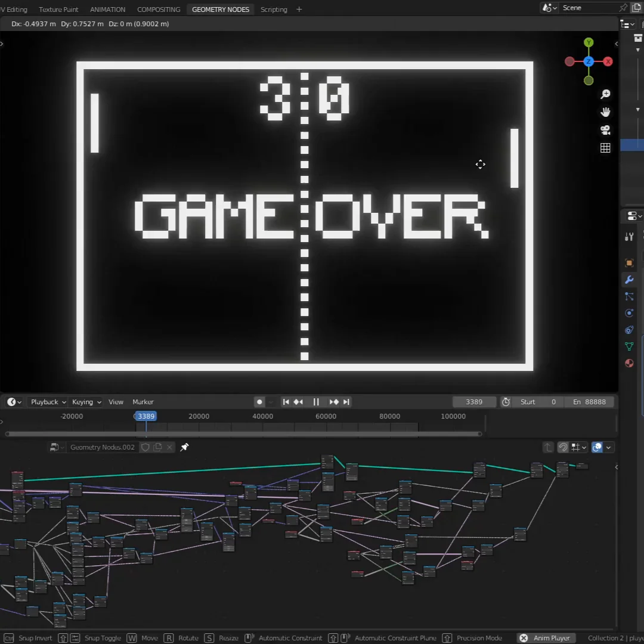Toggle camera view with the camera icon
Image resolution: width=644 pixels, height=644 pixels.
[x=605, y=130]
